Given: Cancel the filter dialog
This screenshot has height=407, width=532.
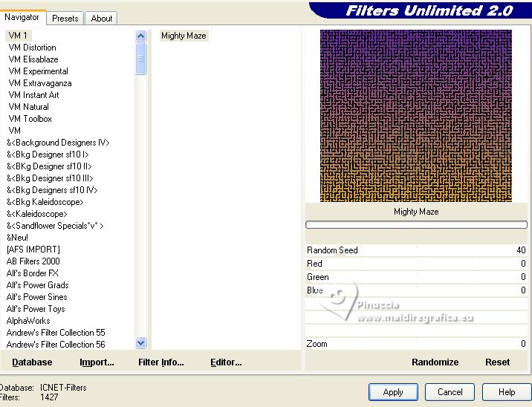Looking at the screenshot, I should [450, 392].
